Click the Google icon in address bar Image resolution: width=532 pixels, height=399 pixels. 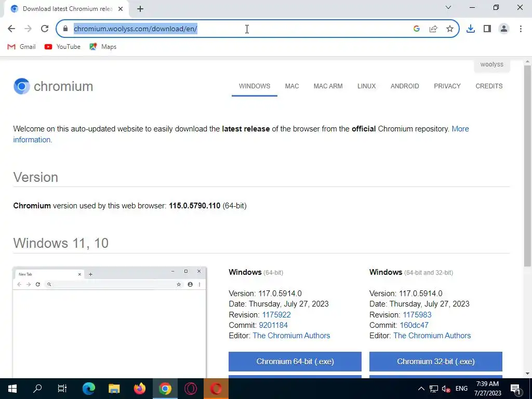(417, 29)
